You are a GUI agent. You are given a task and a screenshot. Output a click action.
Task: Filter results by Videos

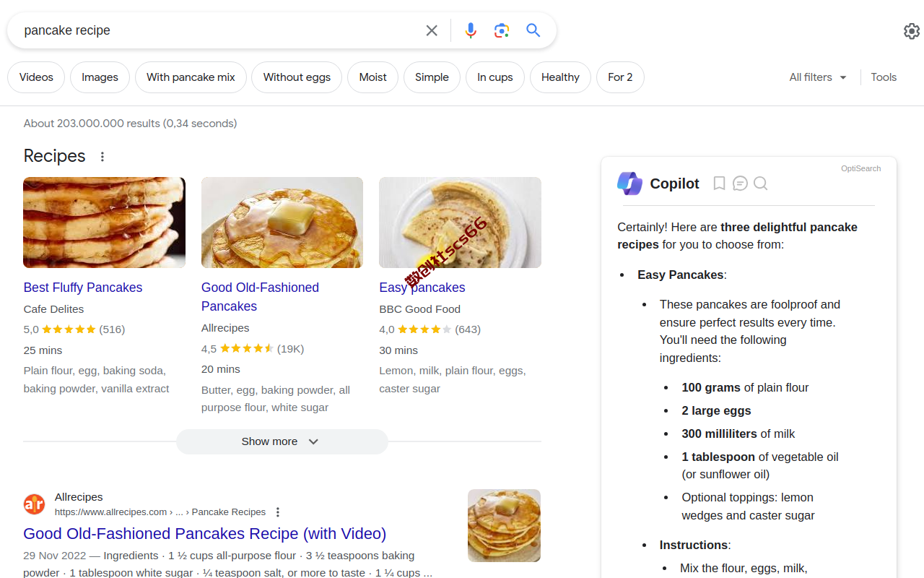tap(36, 77)
